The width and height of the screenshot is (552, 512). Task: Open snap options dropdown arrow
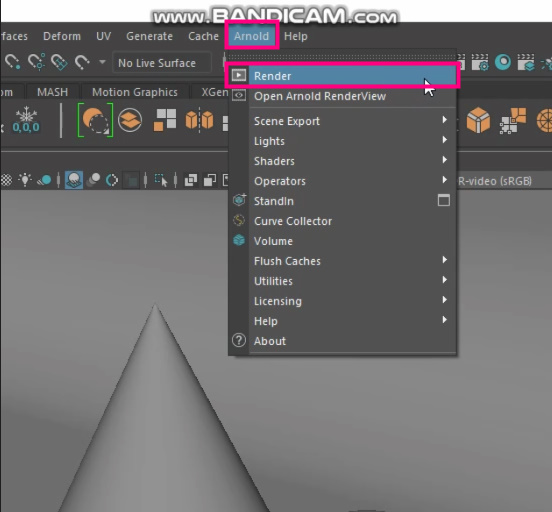click(102, 62)
